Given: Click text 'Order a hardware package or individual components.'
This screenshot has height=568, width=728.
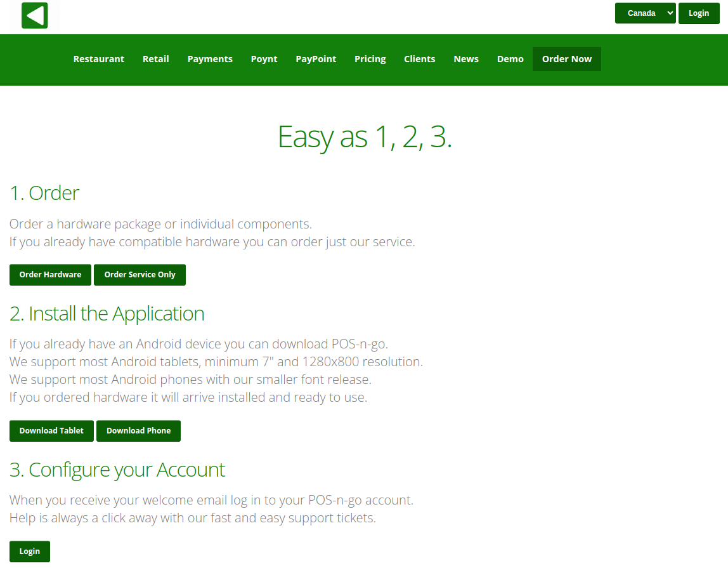Looking at the screenshot, I should (x=160, y=224).
